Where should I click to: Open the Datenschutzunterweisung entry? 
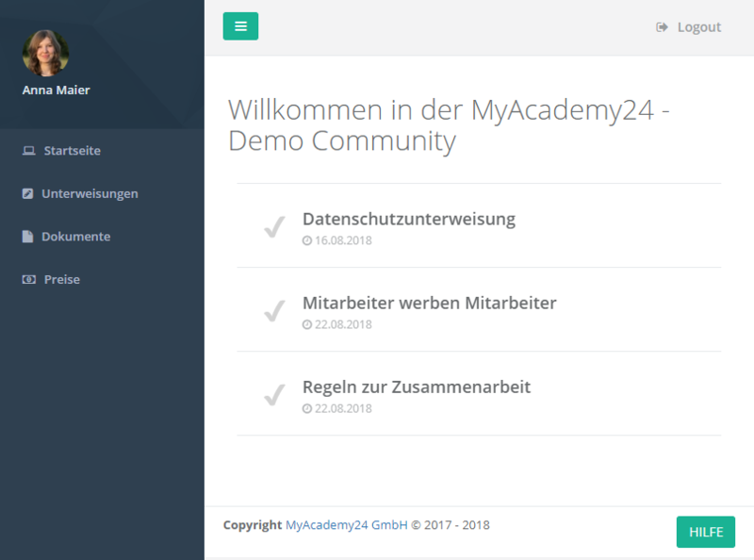pyautogui.click(x=409, y=219)
